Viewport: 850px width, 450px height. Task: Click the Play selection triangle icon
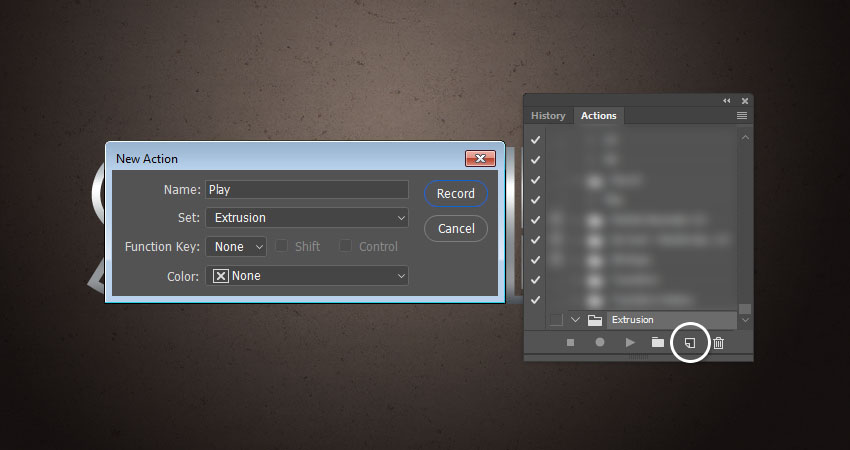pos(629,342)
